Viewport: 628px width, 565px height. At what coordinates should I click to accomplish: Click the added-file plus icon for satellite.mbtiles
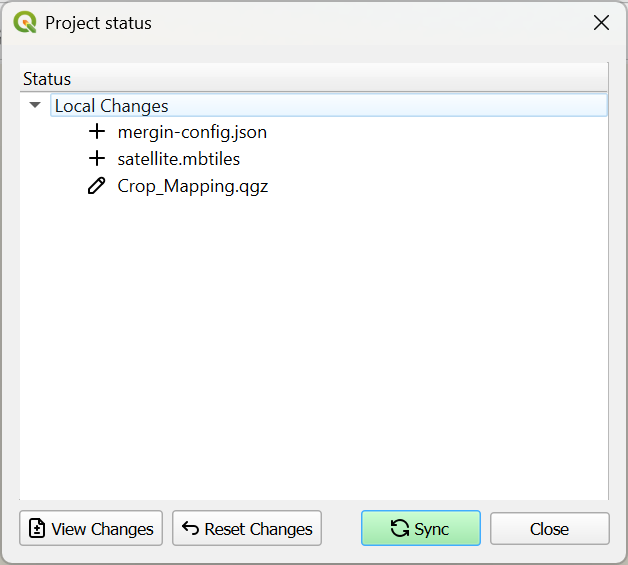97,159
